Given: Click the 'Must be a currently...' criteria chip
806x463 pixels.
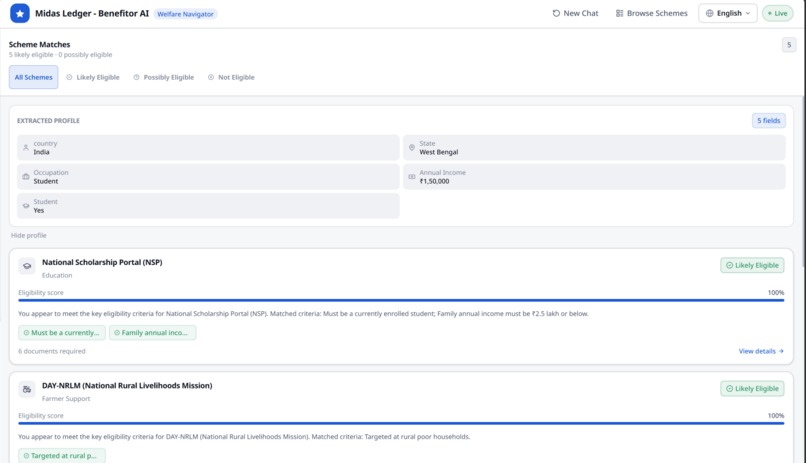Looking at the screenshot, I should point(62,332).
